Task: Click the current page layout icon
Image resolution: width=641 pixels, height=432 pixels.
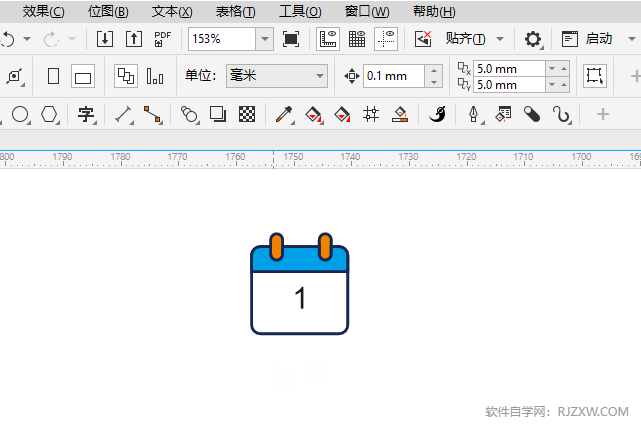Action: point(155,76)
